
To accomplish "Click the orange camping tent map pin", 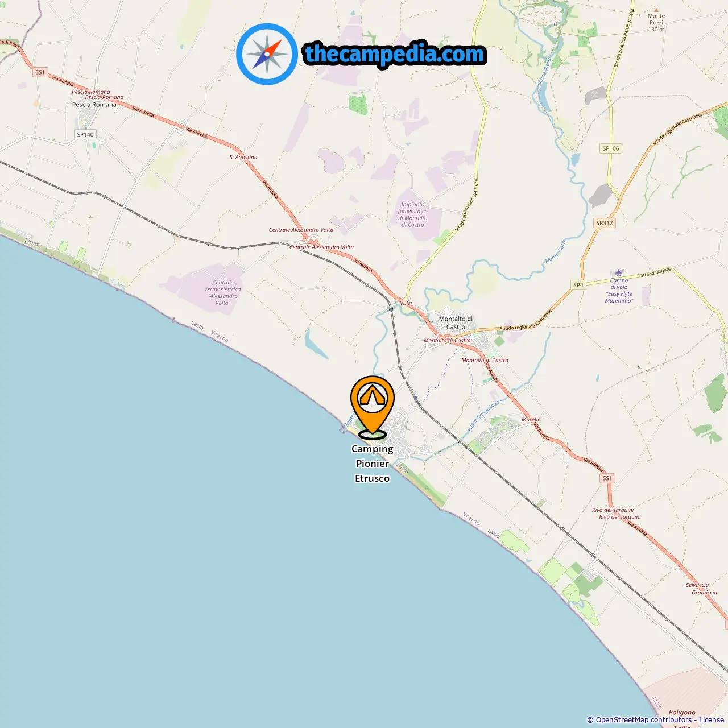I will (x=373, y=407).
